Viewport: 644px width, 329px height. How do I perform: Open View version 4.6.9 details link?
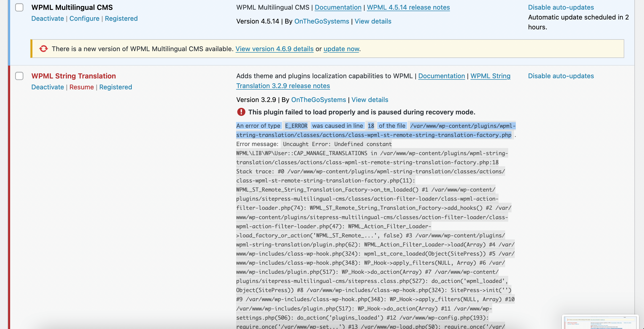(x=275, y=49)
